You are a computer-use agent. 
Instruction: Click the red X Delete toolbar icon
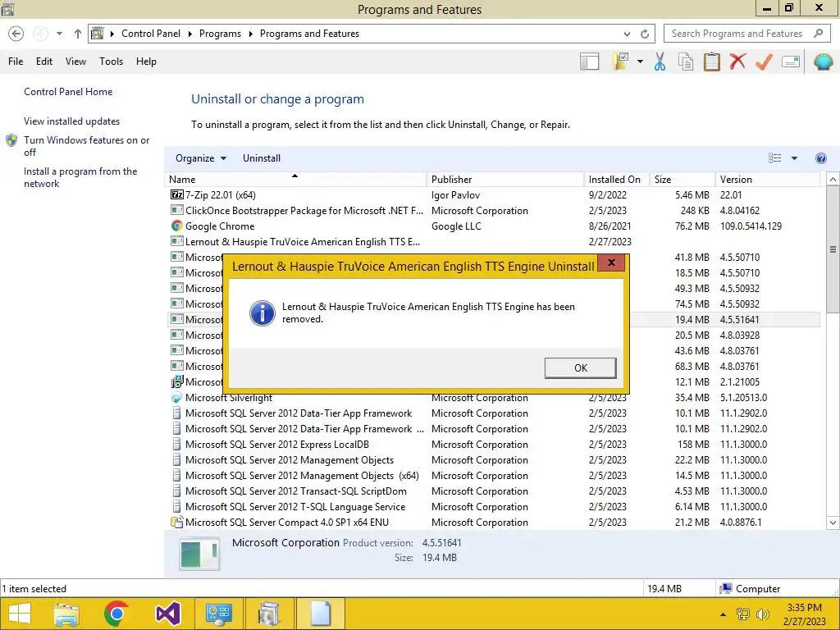point(737,61)
